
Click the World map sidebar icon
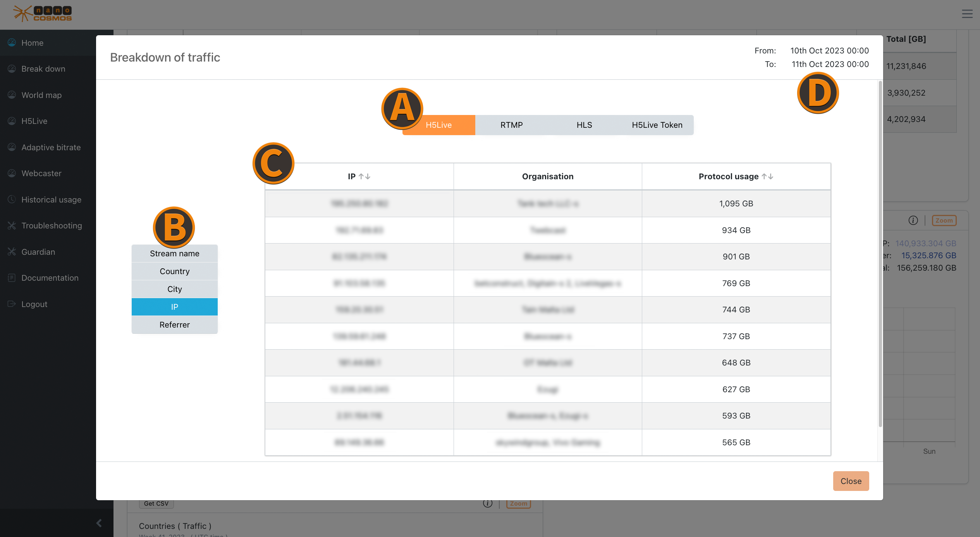pos(12,95)
